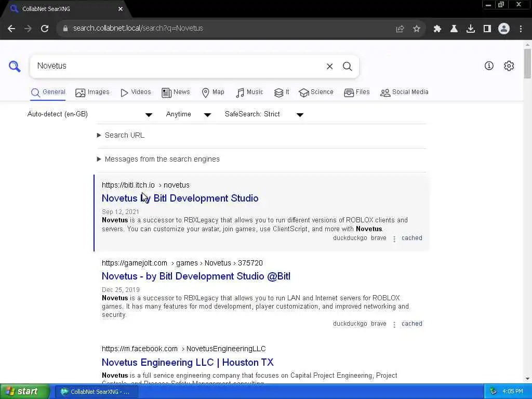The width and height of the screenshot is (532, 399).
Task: Switch to the News tab
Action: pos(176,92)
